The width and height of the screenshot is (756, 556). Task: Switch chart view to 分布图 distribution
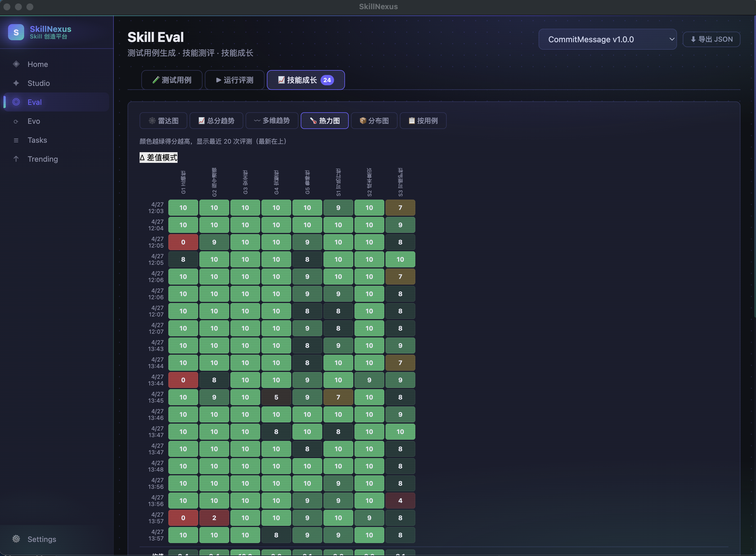pyautogui.click(x=374, y=121)
